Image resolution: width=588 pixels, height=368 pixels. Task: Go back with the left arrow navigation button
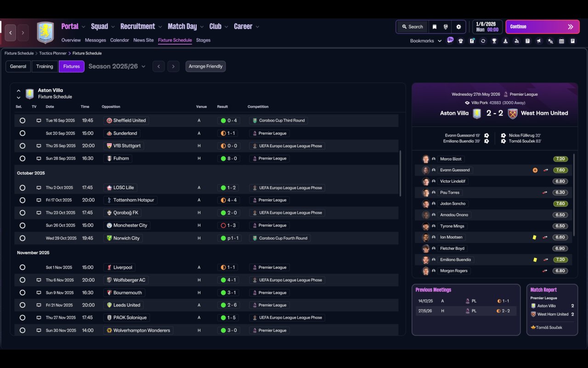pos(11,33)
